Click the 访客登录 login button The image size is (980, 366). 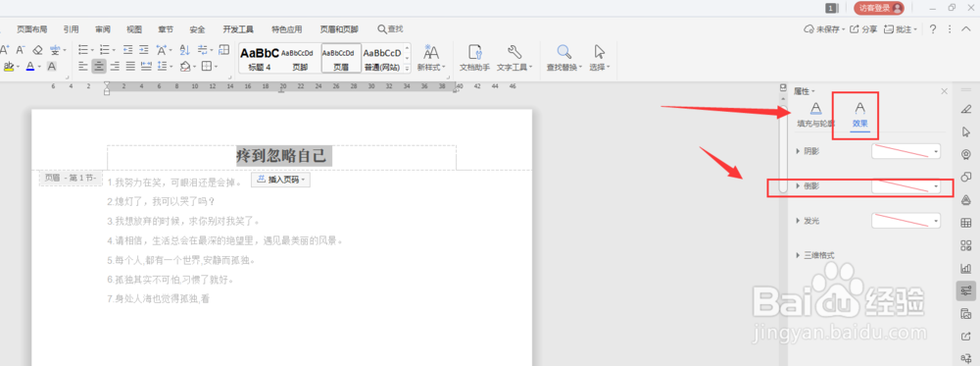tap(879, 8)
